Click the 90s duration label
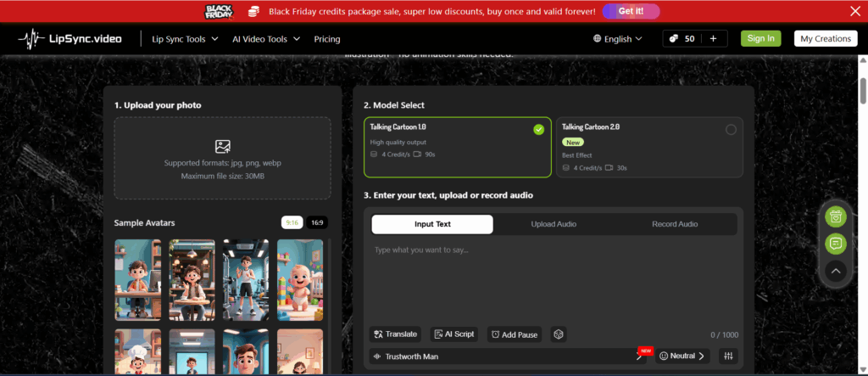Screen dimensions: 868x376 click(430, 154)
